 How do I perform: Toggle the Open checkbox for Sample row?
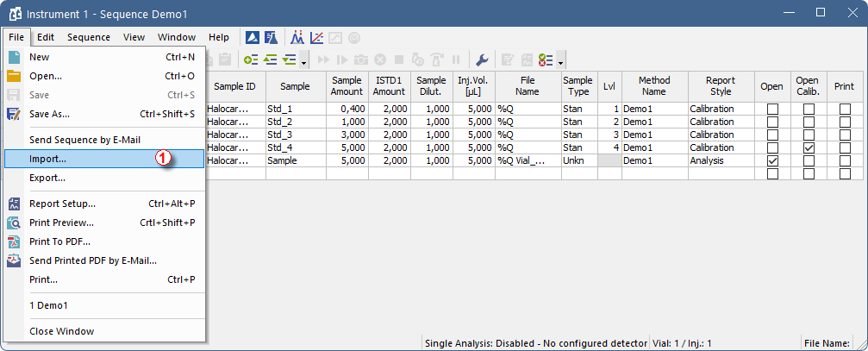tap(772, 160)
